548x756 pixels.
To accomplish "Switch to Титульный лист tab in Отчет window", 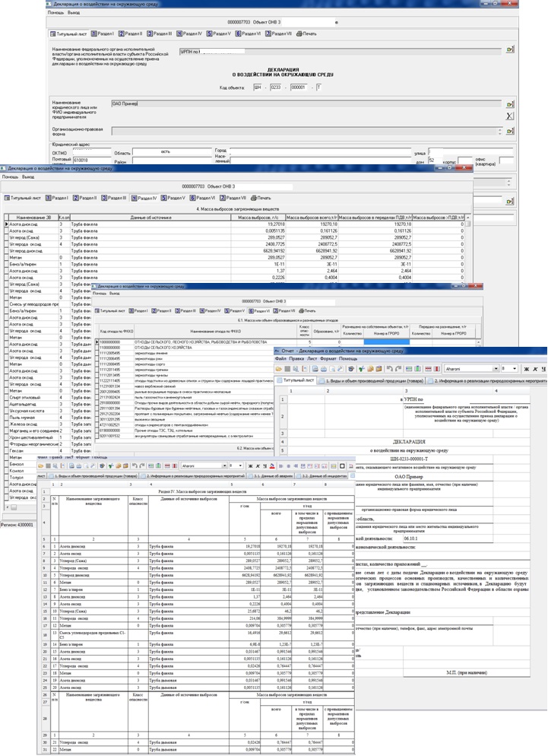I will click(298, 379).
